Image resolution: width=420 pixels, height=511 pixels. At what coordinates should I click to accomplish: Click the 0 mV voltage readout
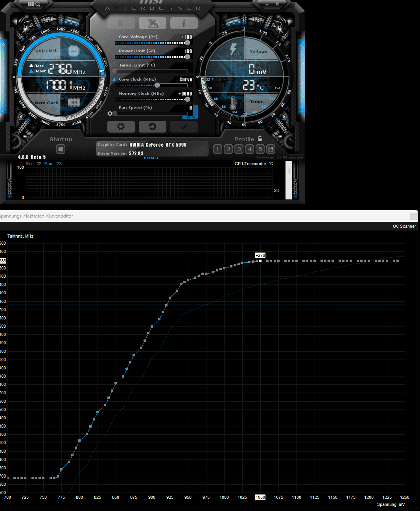click(258, 69)
